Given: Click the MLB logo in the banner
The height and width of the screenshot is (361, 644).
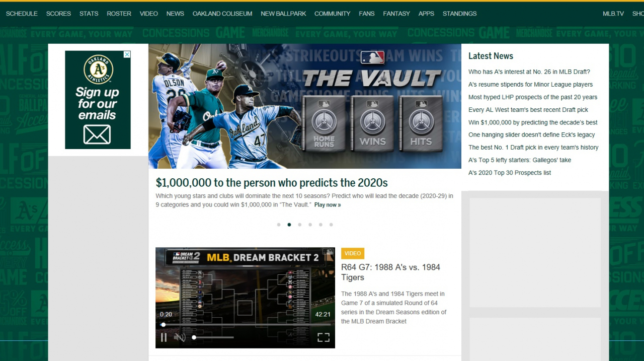Looking at the screenshot, I should click(372, 58).
